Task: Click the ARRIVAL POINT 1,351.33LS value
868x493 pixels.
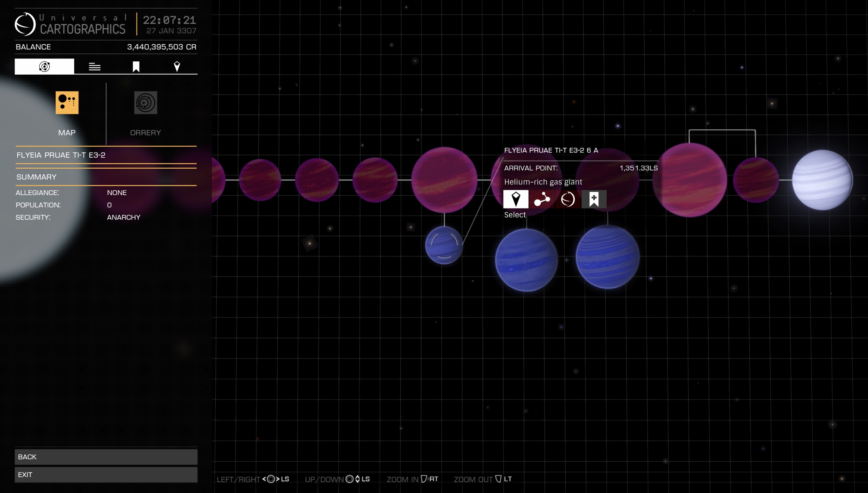Action: click(x=639, y=168)
